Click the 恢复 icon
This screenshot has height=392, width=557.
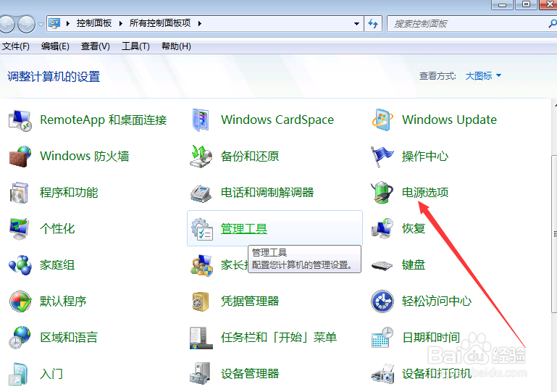click(x=382, y=228)
